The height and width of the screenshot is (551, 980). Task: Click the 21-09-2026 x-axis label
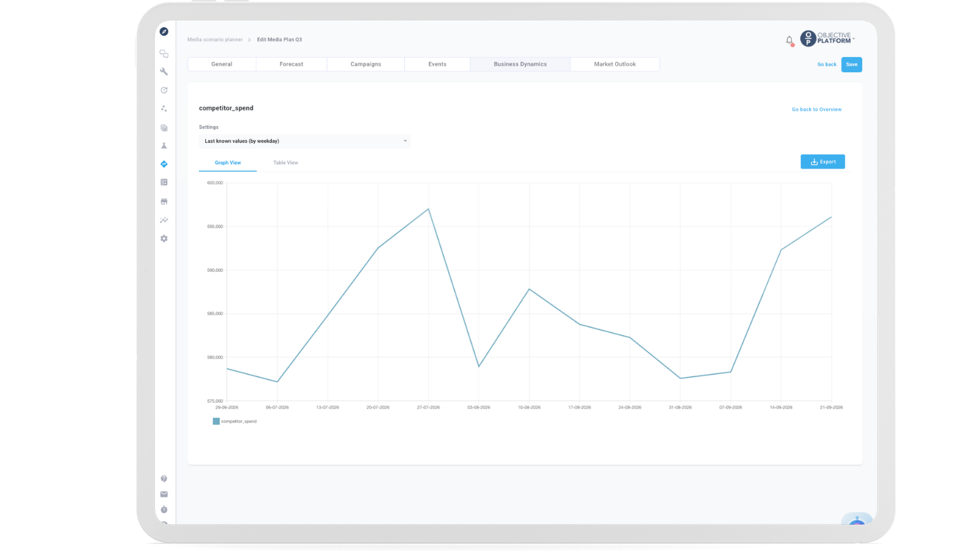pos(831,407)
